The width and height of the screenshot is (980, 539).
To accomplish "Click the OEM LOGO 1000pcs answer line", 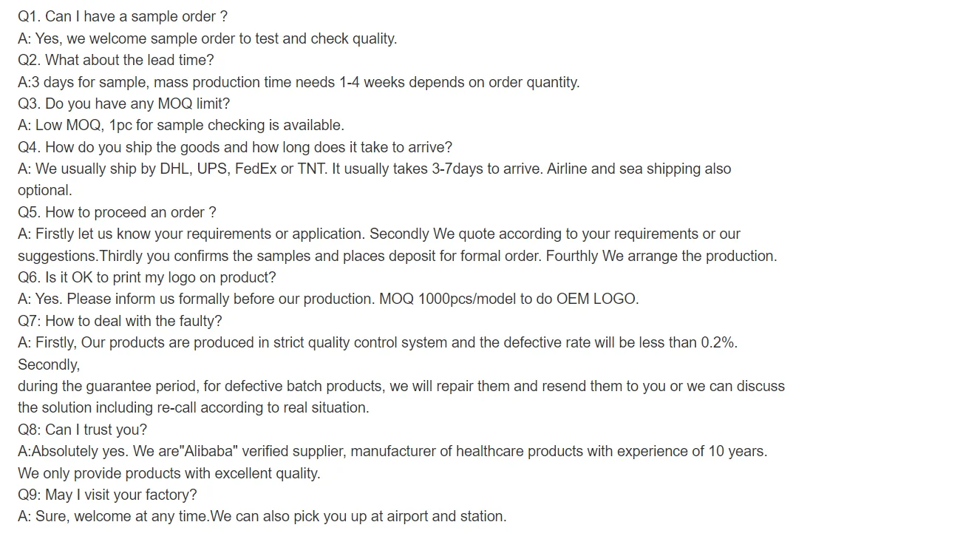I will click(x=327, y=299).
